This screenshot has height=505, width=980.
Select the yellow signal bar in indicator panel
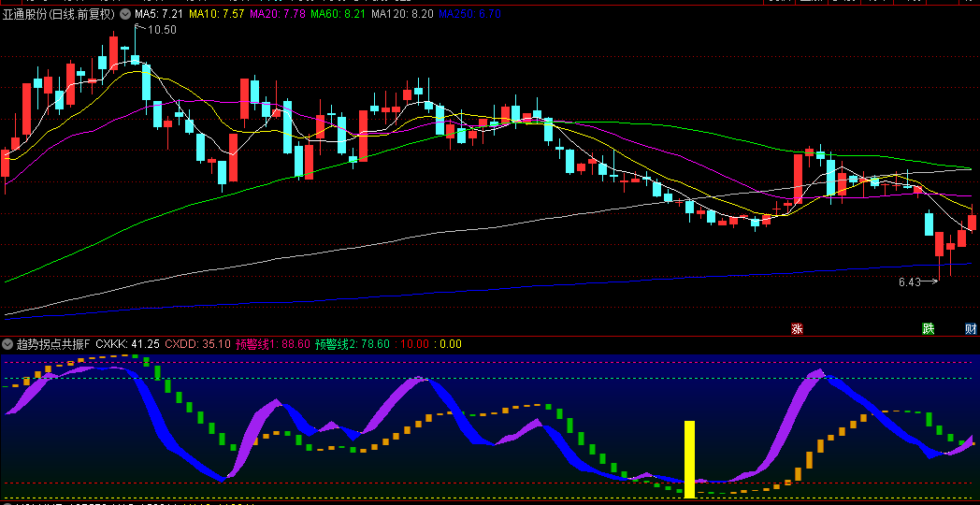[x=690, y=458]
